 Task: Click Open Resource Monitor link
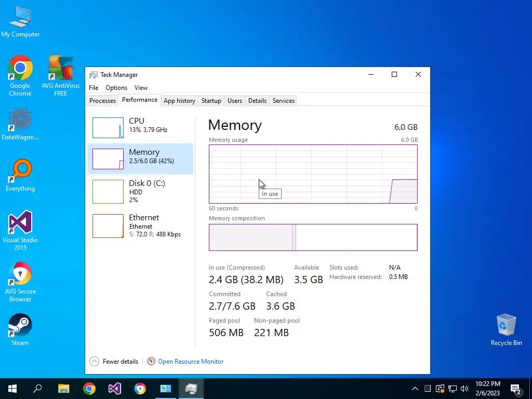click(x=191, y=362)
